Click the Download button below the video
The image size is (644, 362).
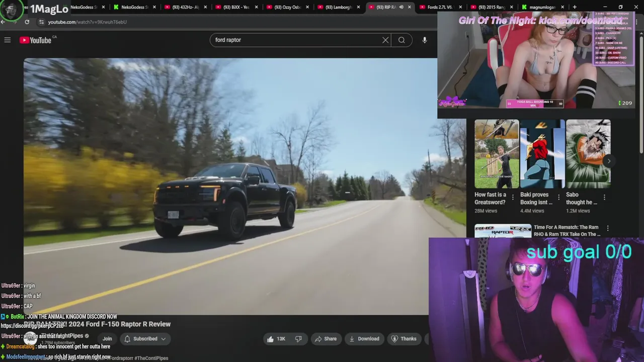point(364,339)
